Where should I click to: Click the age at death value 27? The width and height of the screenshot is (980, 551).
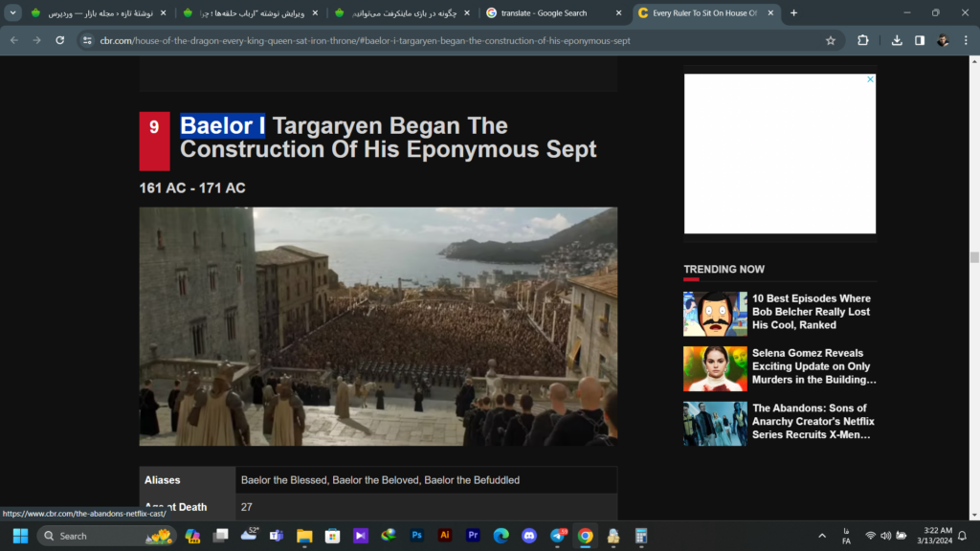point(247,507)
